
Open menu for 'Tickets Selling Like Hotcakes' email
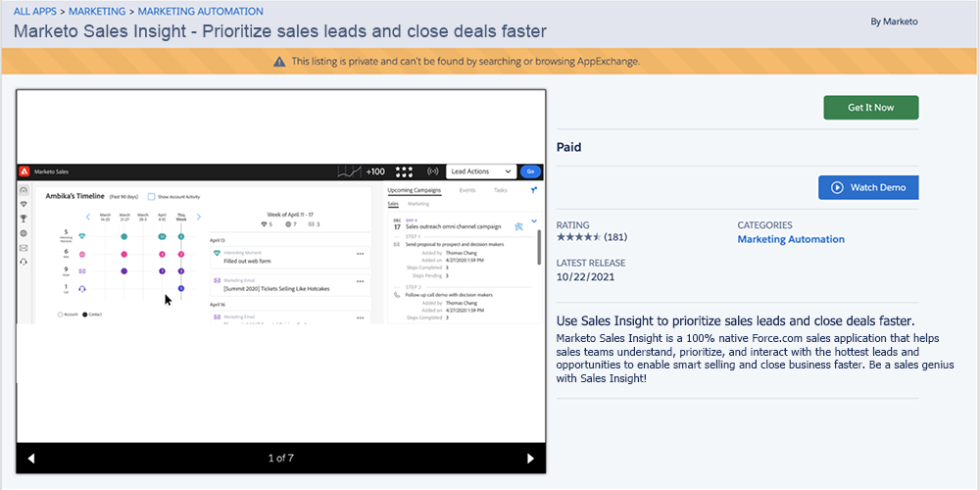(360, 282)
